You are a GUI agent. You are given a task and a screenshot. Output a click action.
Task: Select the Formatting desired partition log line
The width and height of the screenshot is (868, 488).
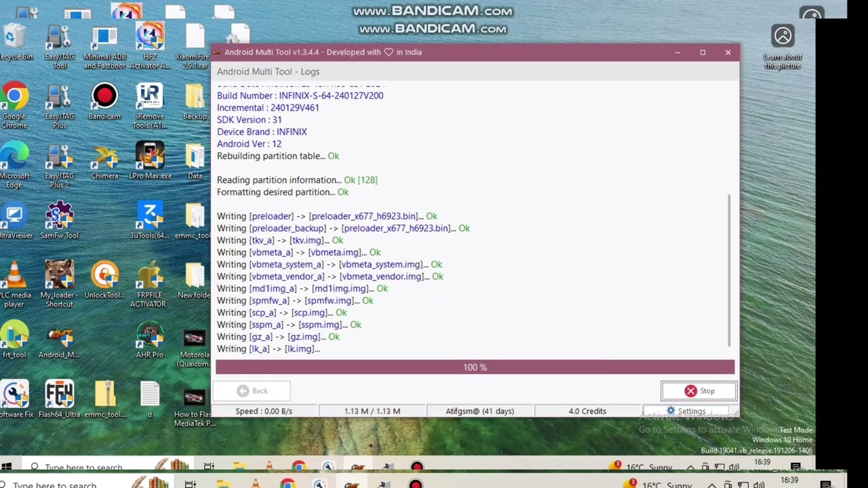[x=283, y=192]
